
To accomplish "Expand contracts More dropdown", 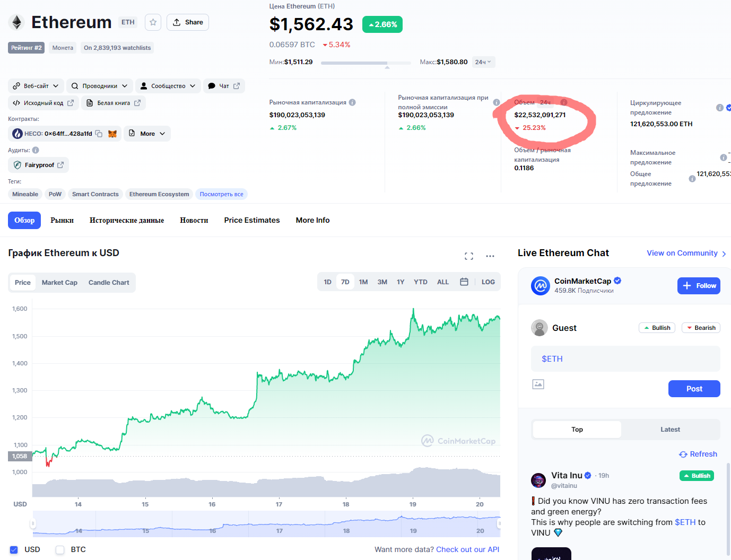I will 147,134.
